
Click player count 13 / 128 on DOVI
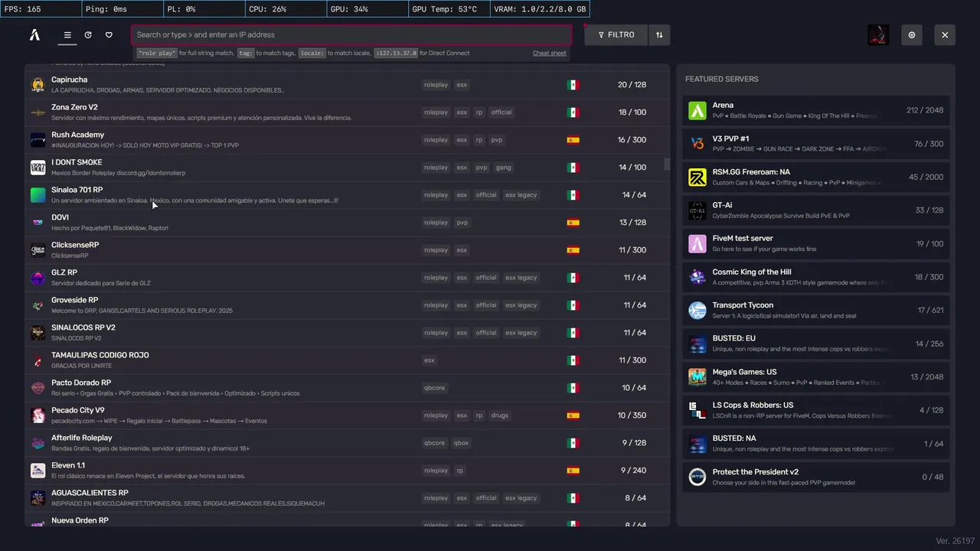(632, 223)
